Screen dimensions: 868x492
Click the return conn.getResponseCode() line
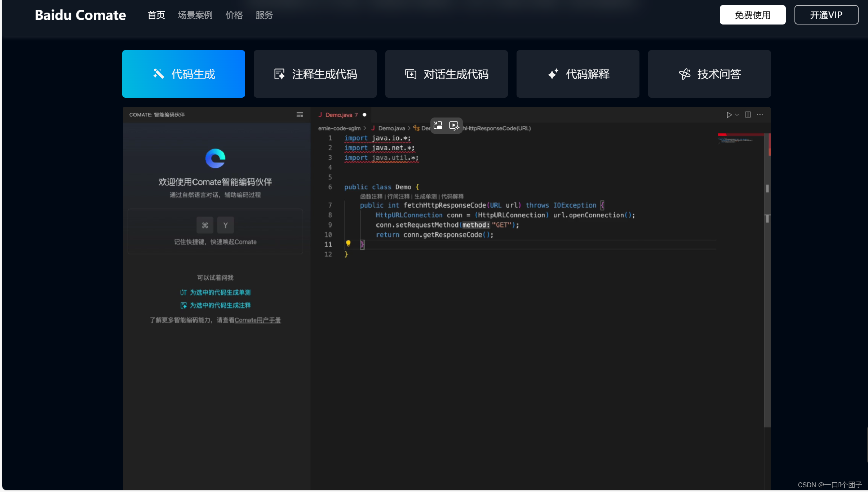point(434,235)
